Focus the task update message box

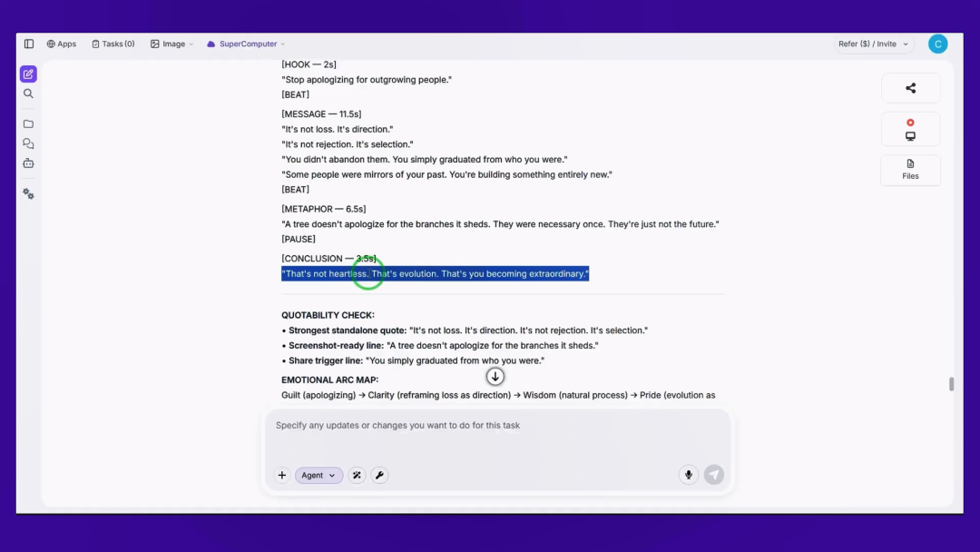pos(497,425)
